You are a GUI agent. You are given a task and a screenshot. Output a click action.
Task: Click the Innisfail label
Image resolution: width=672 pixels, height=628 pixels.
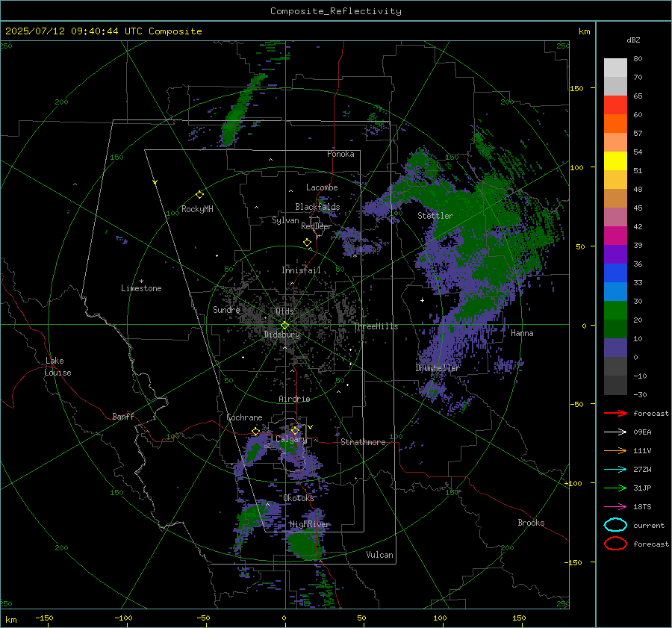point(301,270)
